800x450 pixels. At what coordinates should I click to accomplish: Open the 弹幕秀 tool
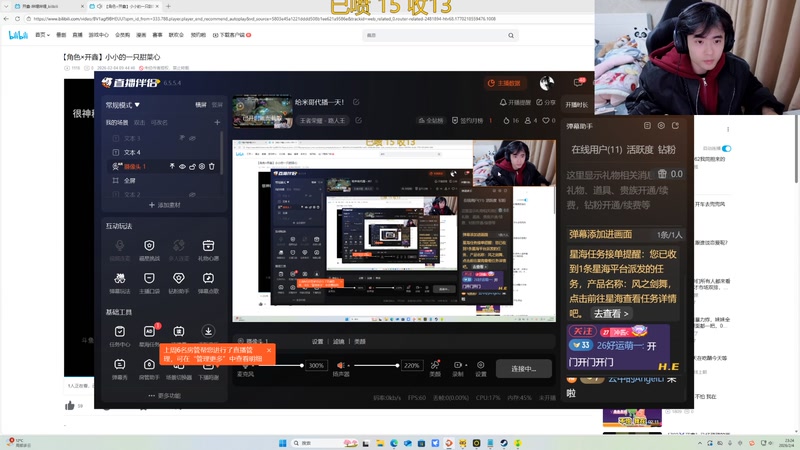pos(119,369)
